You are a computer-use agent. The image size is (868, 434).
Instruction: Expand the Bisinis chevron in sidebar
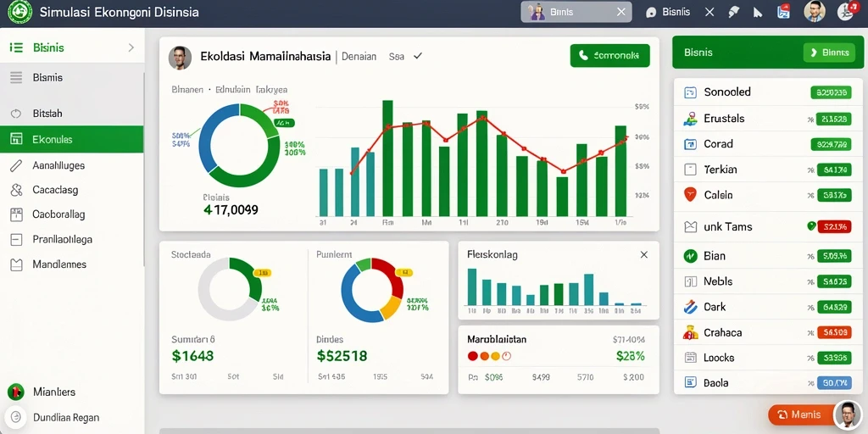tap(131, 47)
